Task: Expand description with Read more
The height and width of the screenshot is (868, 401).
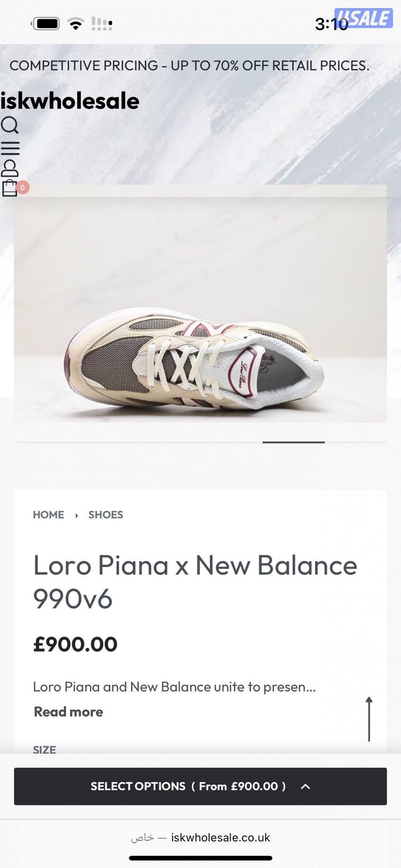Action: pos(69,712)
